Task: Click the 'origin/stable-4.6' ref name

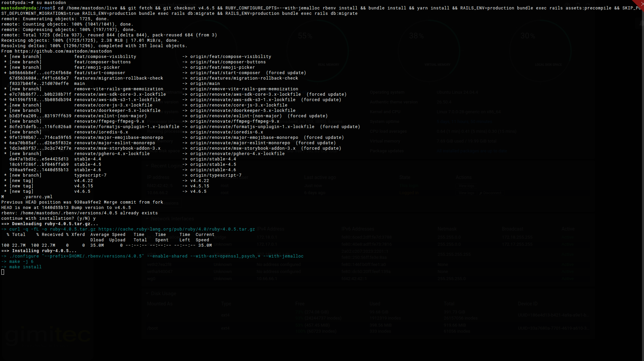Action: coord(213,170)
